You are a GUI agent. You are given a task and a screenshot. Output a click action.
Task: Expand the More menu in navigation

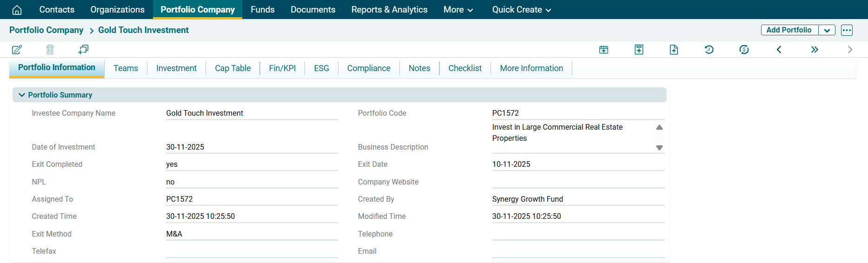click(x=458, y=10)
